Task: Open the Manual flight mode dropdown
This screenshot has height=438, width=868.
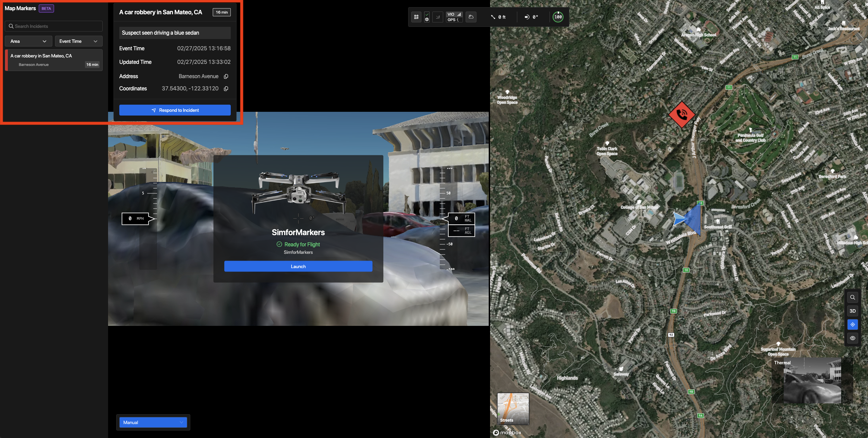Action: tap(153, 422)
